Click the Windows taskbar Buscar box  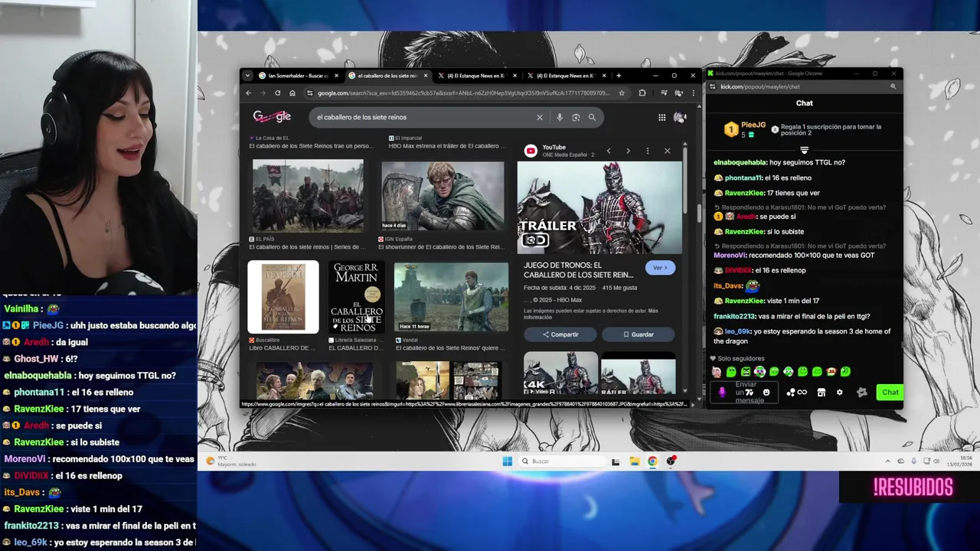pos(562,461)
